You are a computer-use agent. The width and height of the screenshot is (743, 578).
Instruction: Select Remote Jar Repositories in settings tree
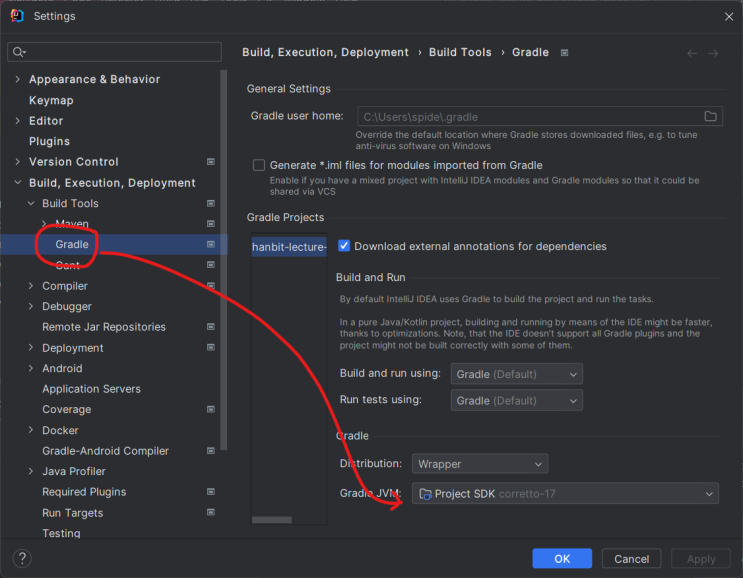[104, 327]
